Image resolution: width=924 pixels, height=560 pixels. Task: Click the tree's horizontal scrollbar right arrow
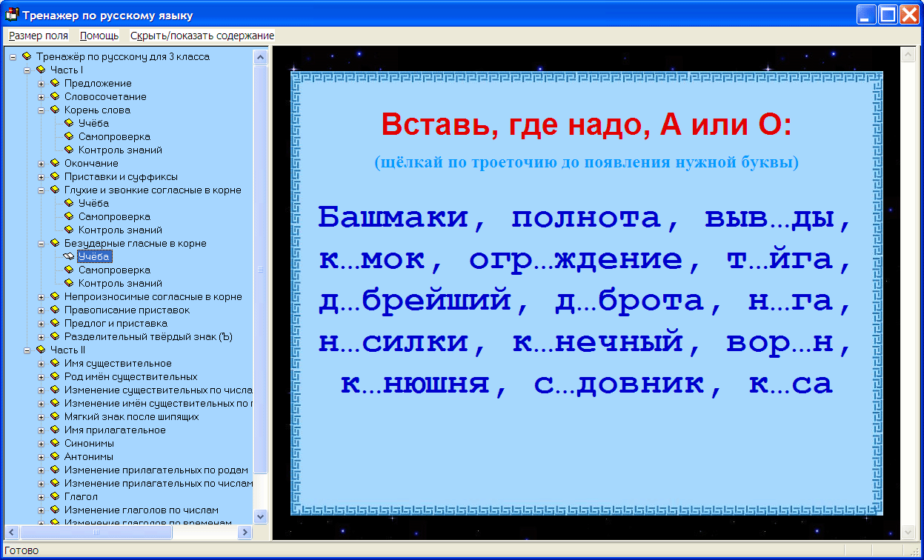[x=245, y=533]
